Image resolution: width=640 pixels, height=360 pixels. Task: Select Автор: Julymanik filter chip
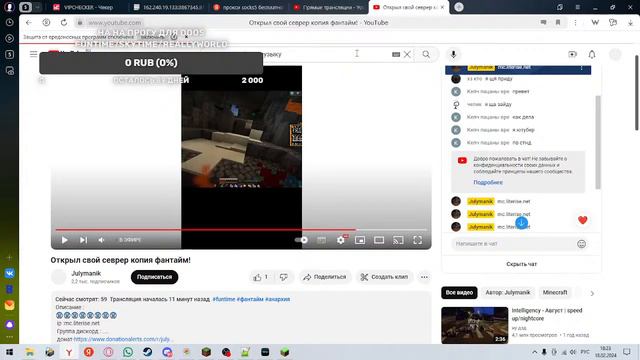(508, 293)
